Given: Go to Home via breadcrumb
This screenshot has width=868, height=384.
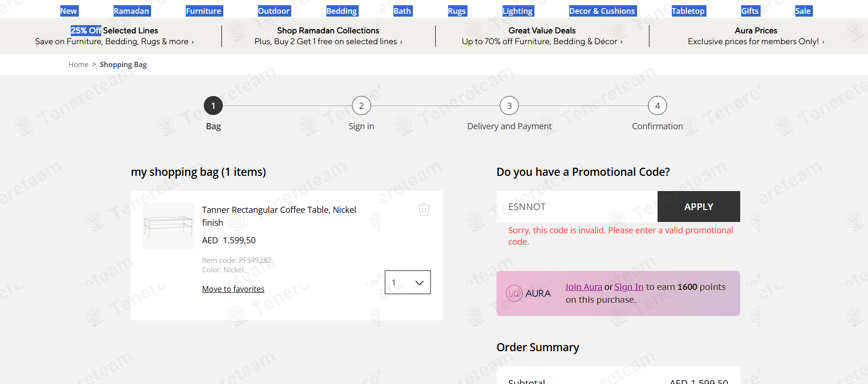Looking at the screenshot, I should [78, 65].
